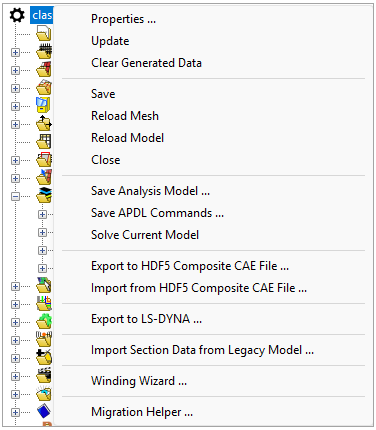The height and width of the screenshot is (430, 376).
Task: Select the folder icon with blue eye
Action: (44, 394)
